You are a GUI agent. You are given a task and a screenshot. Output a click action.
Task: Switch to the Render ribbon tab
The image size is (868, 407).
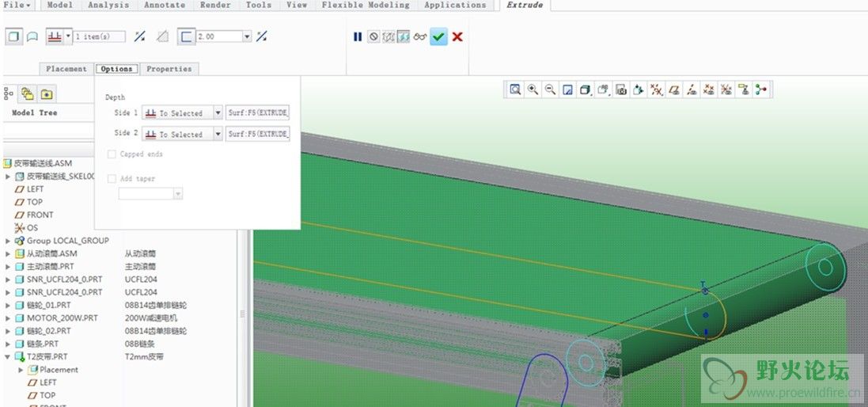pyautogui.click(x=215, y=5)
